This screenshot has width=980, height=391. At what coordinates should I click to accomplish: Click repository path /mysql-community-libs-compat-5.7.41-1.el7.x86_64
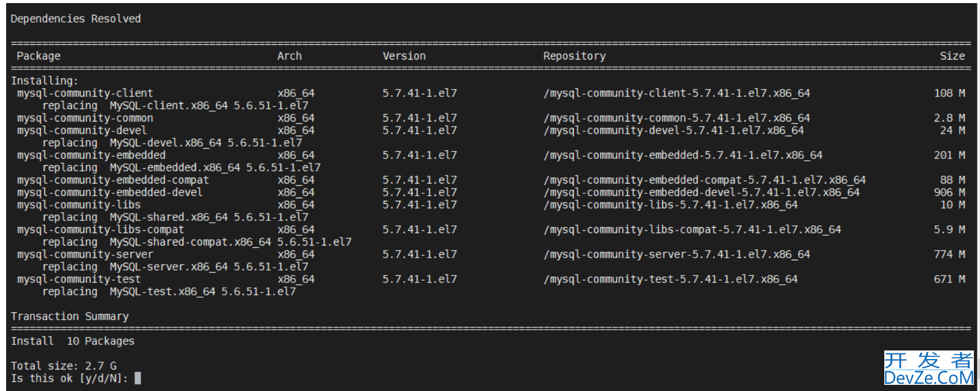(x=692, y=230)
